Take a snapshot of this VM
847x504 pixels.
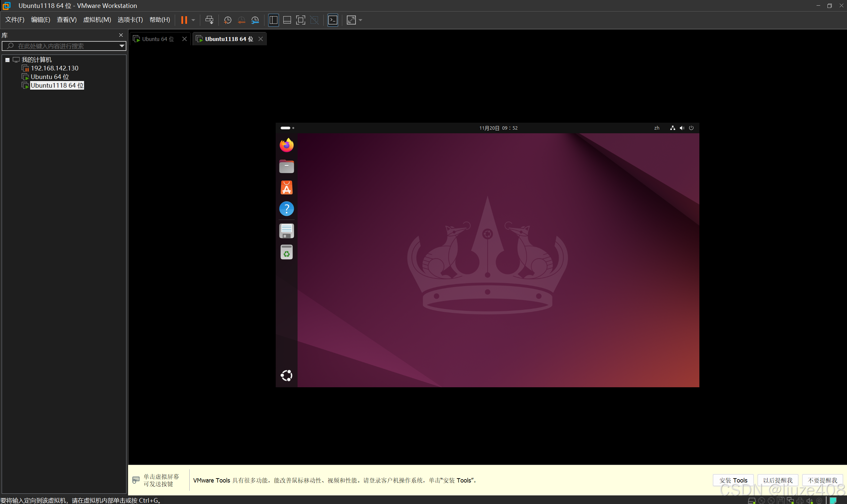(227, 20)
